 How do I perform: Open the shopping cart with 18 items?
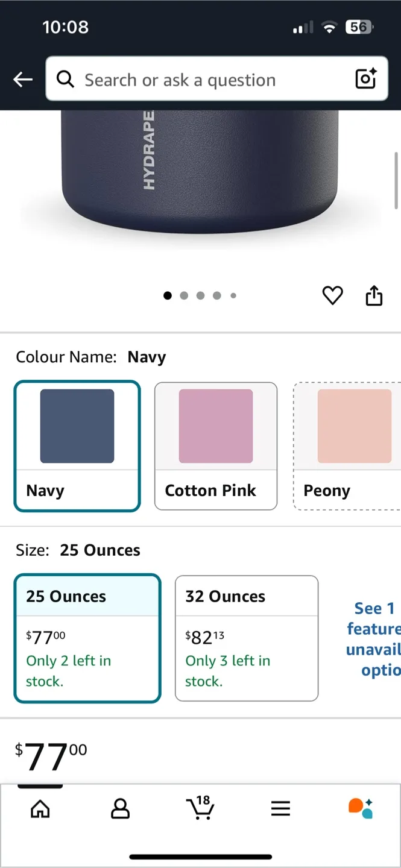click(200, 808)
